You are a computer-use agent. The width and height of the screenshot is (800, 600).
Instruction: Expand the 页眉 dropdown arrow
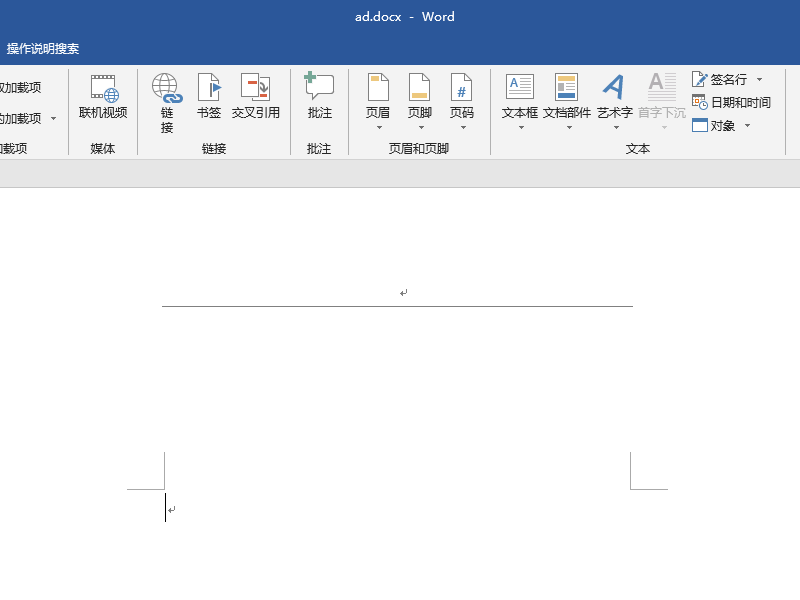[379, 128]
